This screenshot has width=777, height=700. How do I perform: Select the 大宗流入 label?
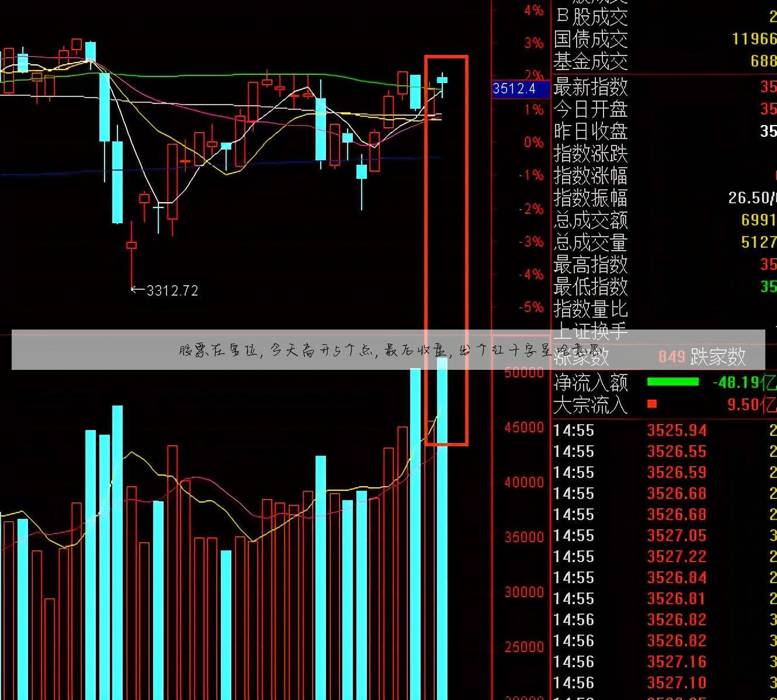tap(591, 404)
